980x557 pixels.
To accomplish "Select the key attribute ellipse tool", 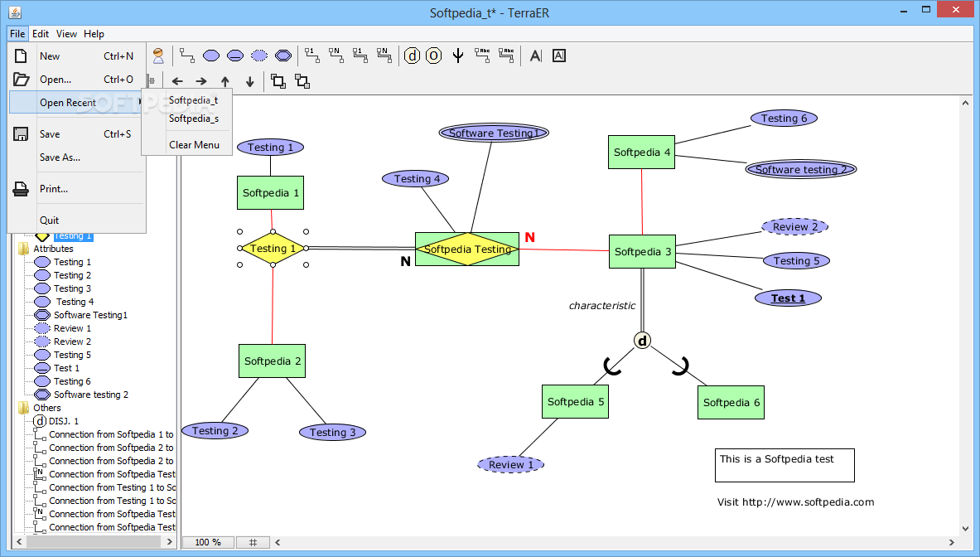I will (235, 56).
